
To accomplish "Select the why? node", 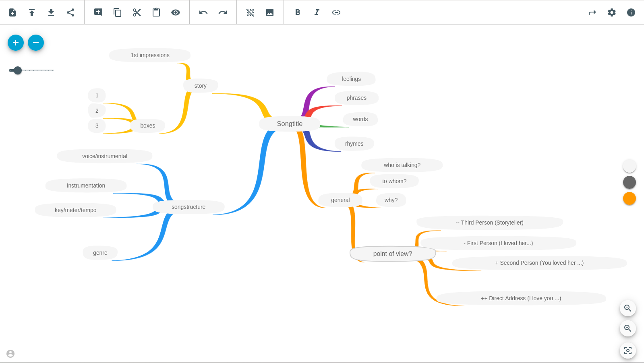I will click(391, 200).
